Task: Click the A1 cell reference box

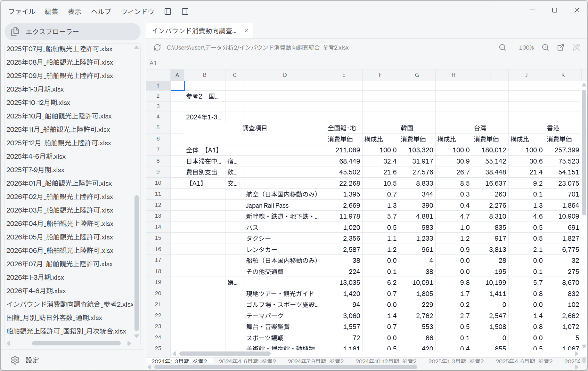Action: 153,63
